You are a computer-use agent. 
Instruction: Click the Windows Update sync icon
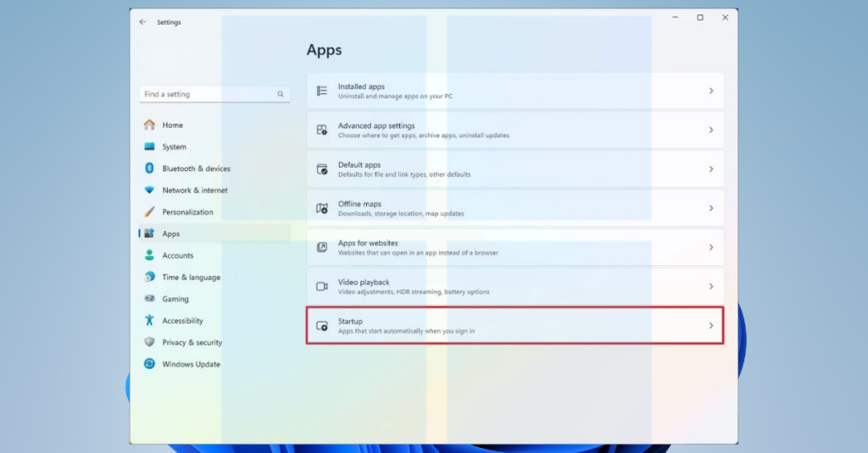pos(149,363)
